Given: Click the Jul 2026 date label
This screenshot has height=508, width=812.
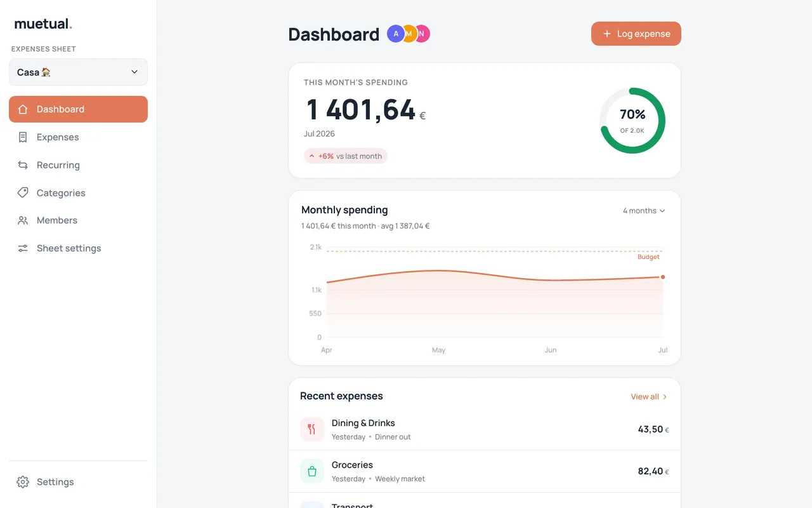Looking at the screenshot, I should pyautogui.click(x=319, y=134).
